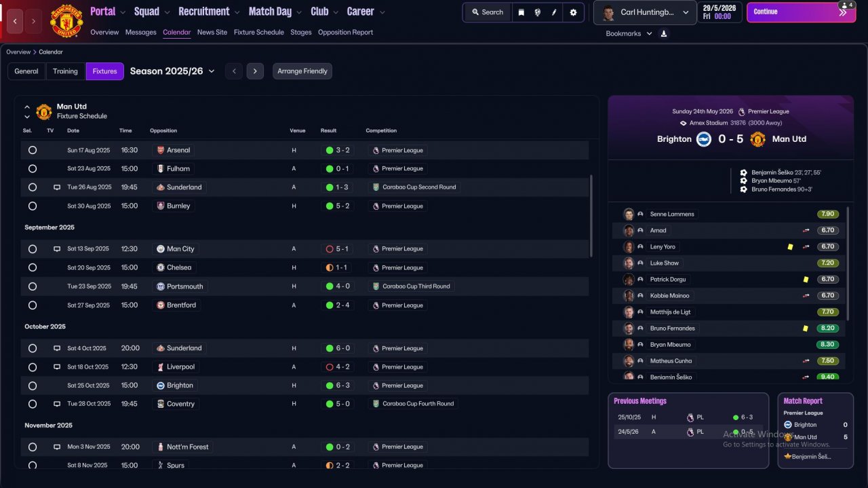Viewport: 868px width, 488px height.
Task: Switch to the Training tab
Action: (x=65, y=71)
